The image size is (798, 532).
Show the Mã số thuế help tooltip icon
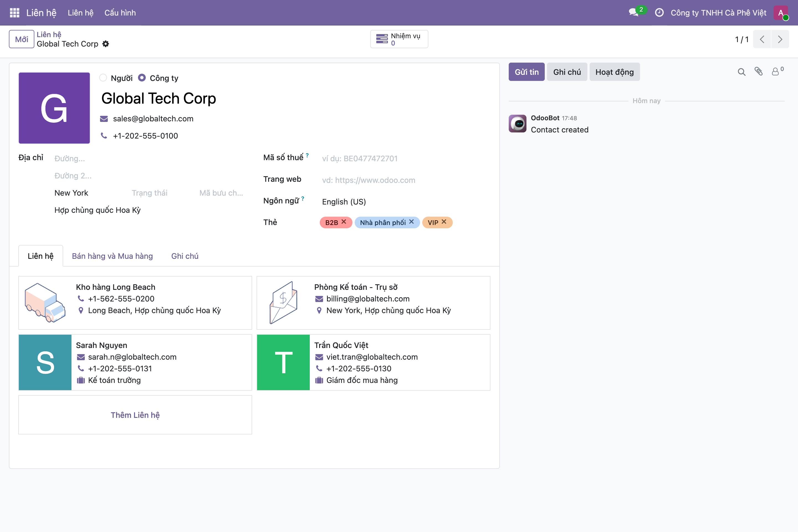(307, 155)
